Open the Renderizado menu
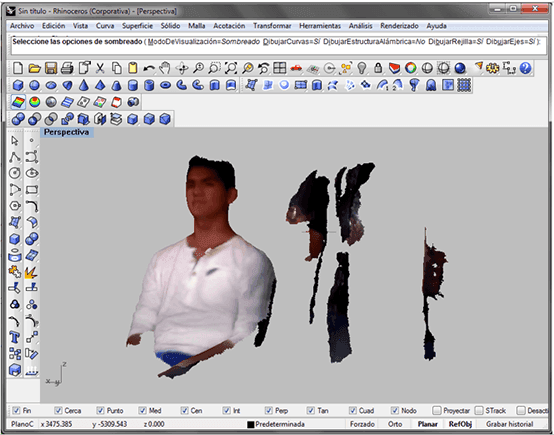554x435 pixels. pos(399,26)
